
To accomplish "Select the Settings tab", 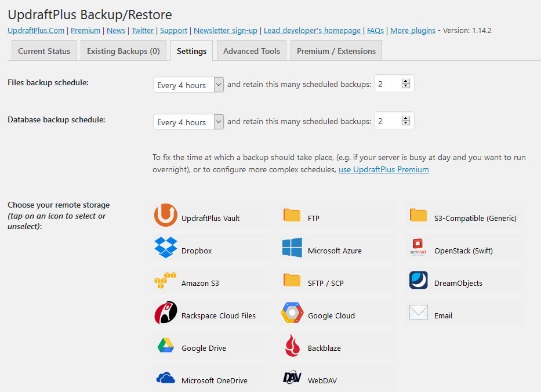I will click(191, 50).
